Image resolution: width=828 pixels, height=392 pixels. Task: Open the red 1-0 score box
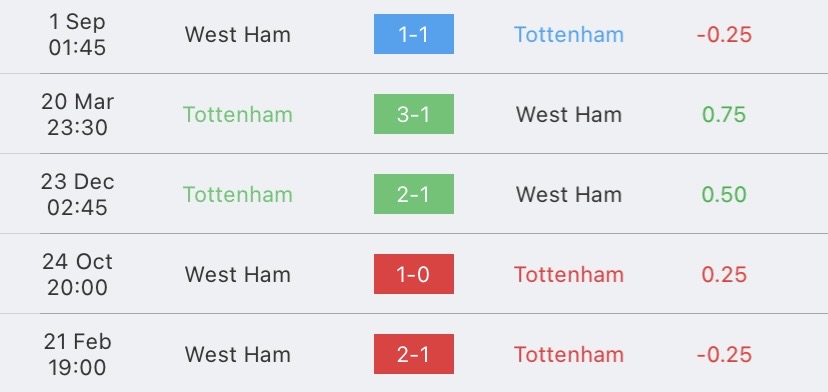[x=413, y=274]
